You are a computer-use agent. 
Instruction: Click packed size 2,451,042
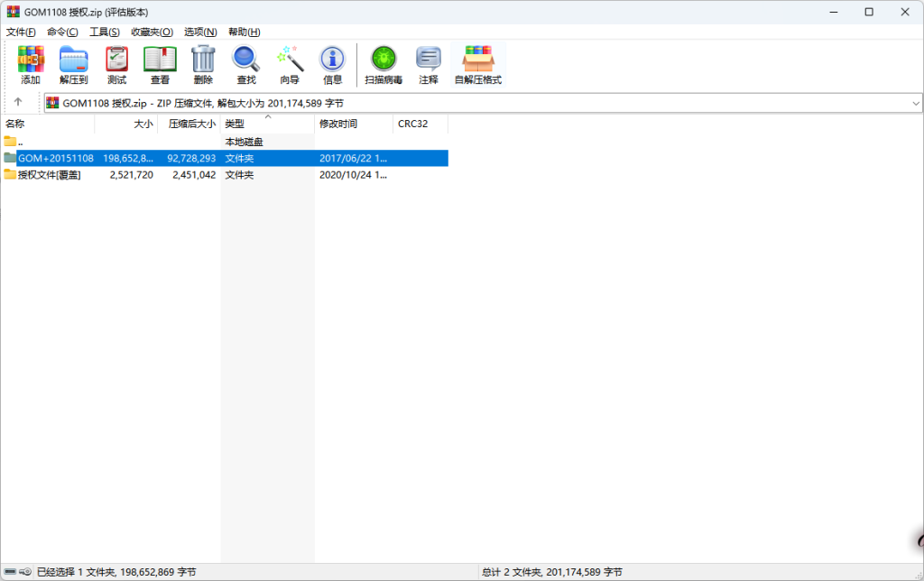pos(194,175)
